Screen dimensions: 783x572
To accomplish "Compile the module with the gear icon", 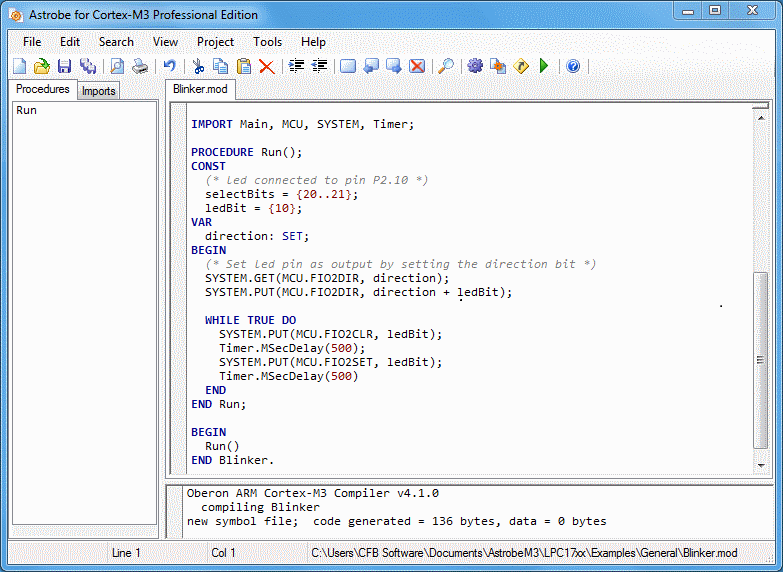I will click(475, 66).
